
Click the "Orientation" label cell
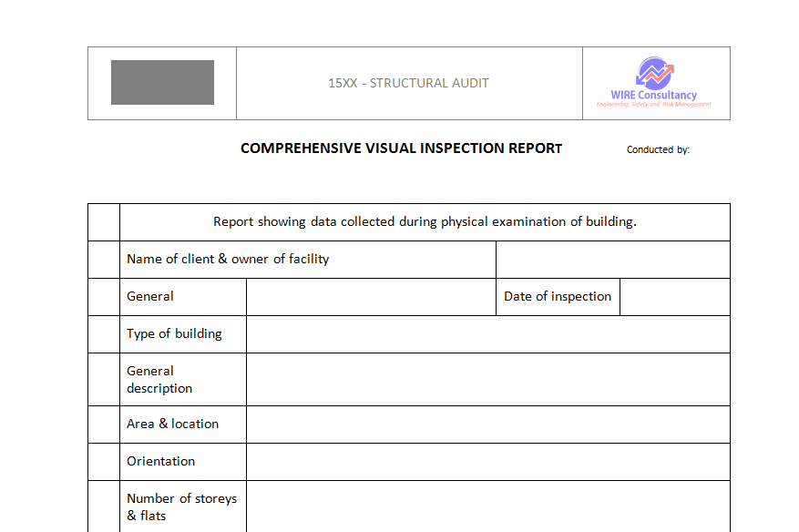click(x=182, y=461)
